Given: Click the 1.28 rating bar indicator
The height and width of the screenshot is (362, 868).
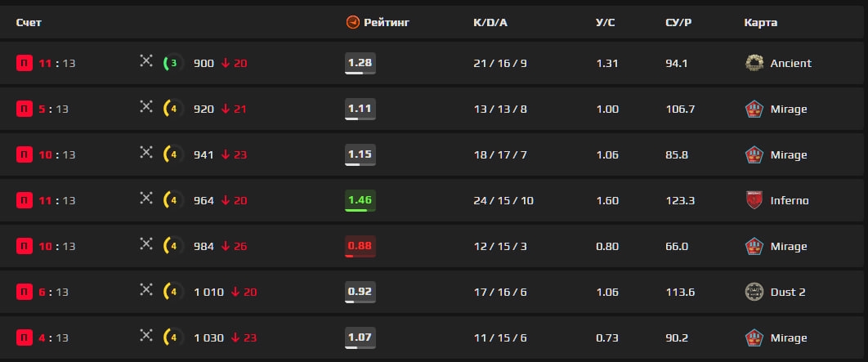Looking at the screenshot, I should click(360, 73).
